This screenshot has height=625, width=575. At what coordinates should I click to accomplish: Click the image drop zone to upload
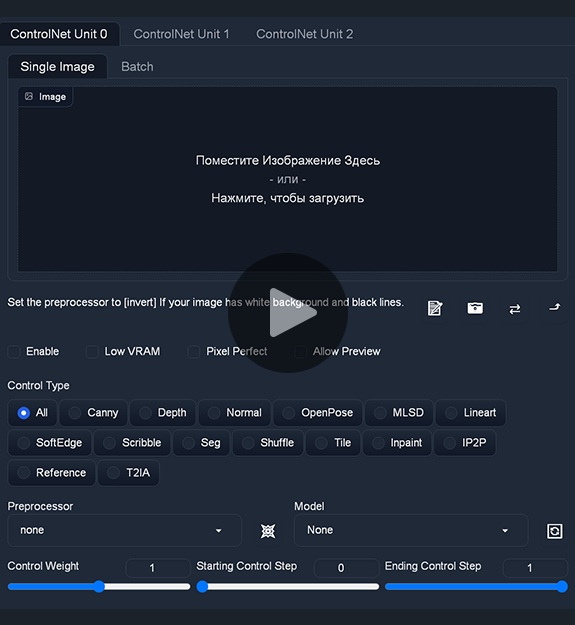[x=287, y=179]
